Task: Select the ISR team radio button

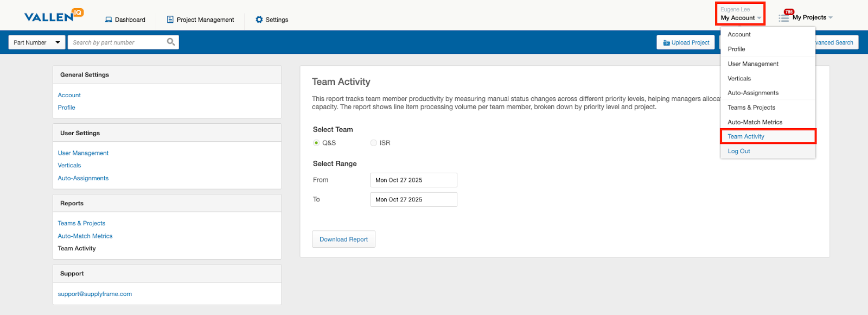Action: coord(373,143)
